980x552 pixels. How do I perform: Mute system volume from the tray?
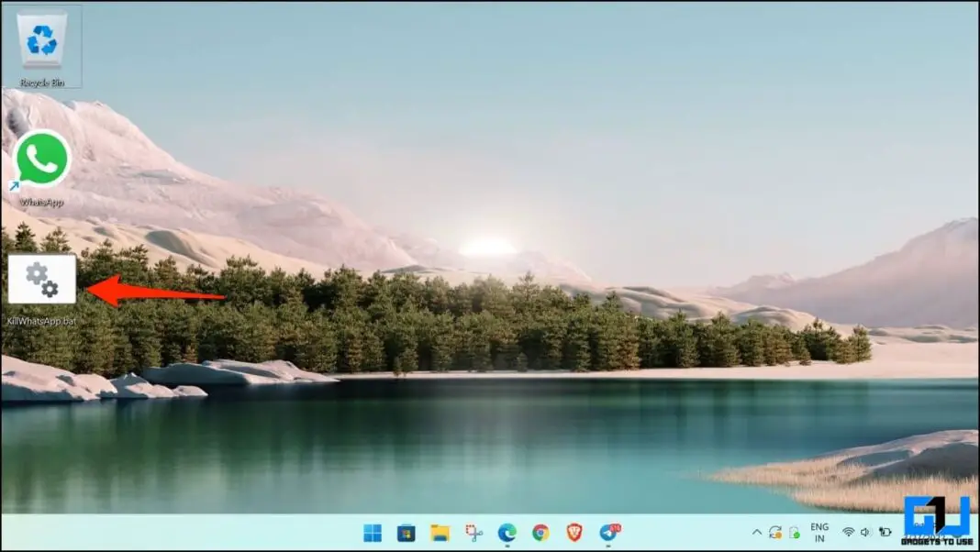pos(863,531)
